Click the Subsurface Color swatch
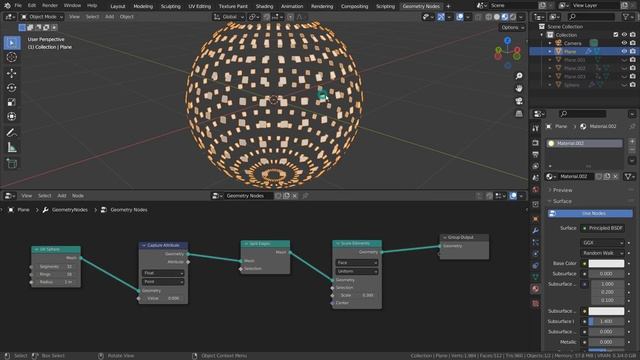This screenshot has width=640, height=360. pyautogui.click(x=606, y=311)
